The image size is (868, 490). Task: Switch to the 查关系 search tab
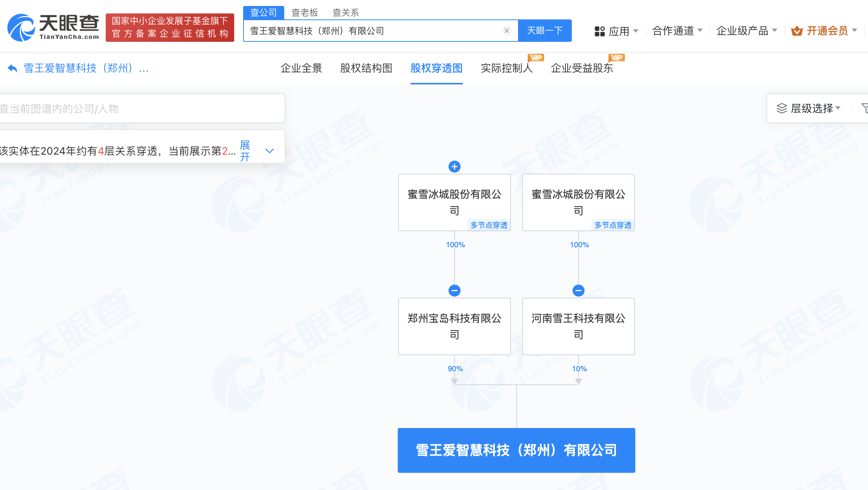click(345, 12)
